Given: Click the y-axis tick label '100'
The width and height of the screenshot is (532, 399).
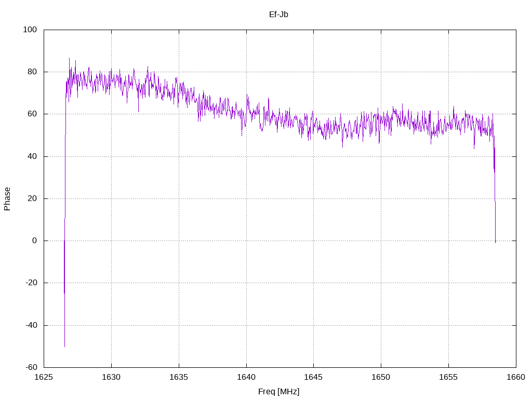Looking at the screenshot, I should (x=30, y=30).
